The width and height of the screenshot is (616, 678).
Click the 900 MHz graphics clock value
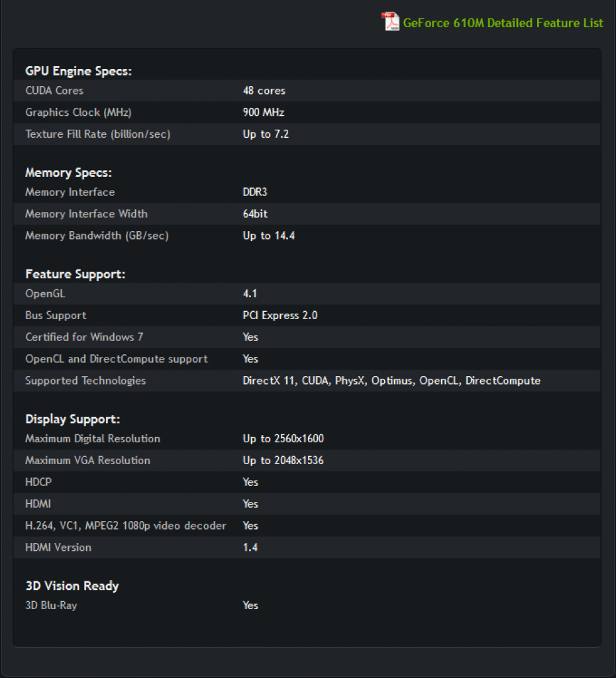(264, 113)
